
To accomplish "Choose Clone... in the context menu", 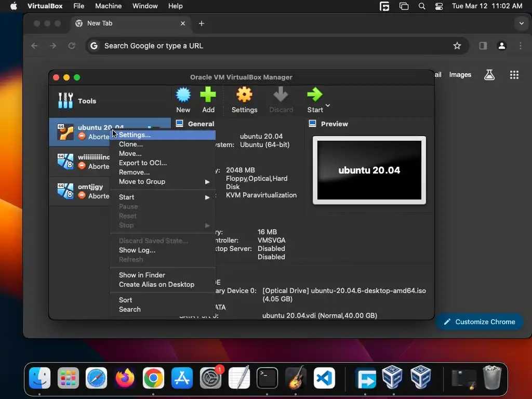I will pos(163,144).
